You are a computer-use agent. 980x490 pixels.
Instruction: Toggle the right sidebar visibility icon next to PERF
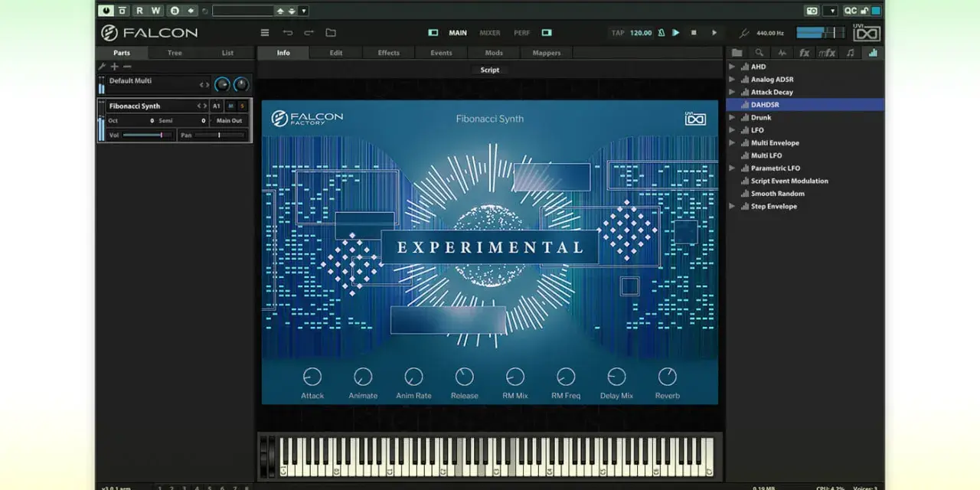click(547, 33)
